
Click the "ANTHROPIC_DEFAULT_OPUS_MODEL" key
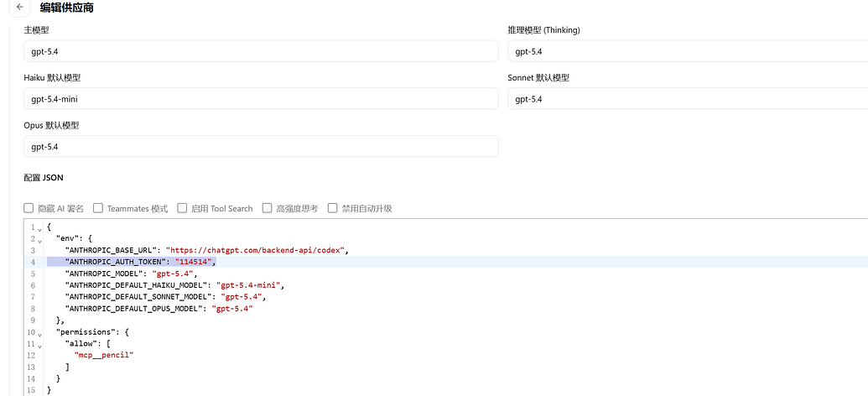click(134, 309)
